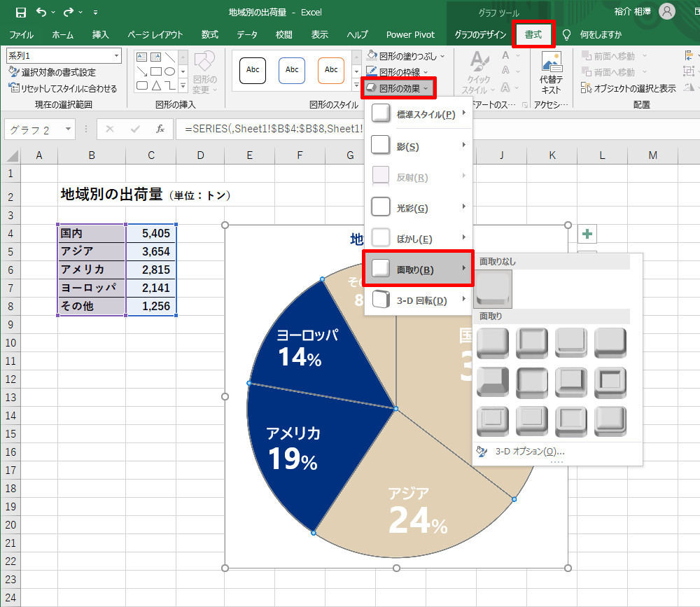Click the chart plus element button
The height and width of the screenshot is (607, 700).
[587, 234]
